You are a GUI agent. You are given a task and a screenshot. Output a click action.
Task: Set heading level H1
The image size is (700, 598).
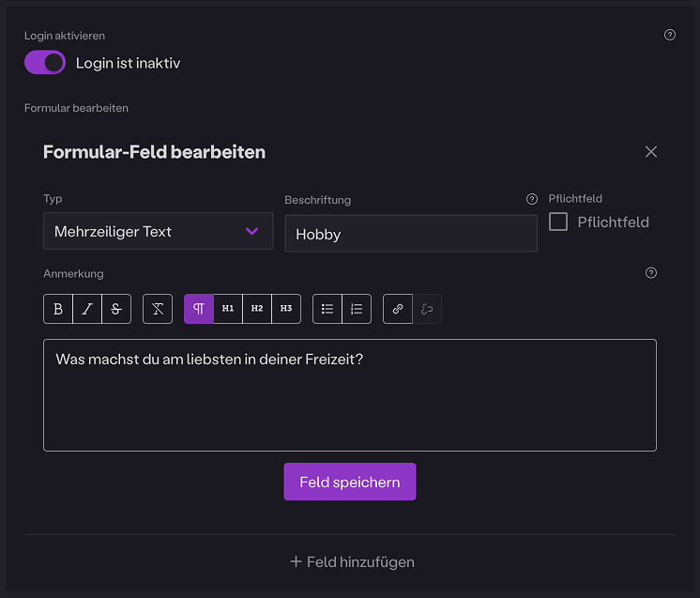pos(228,309)
